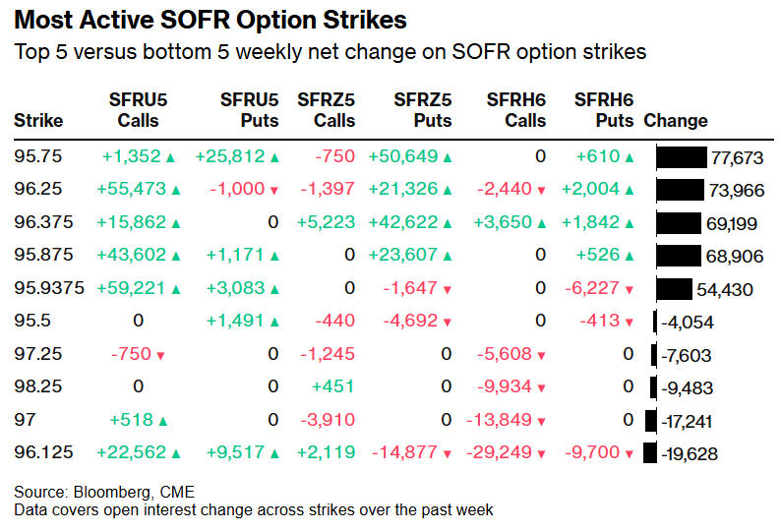Click the red arrow beside -750 in 97.25 row
The width and height of the screenshot is (781, 532).
coord(158,355)
